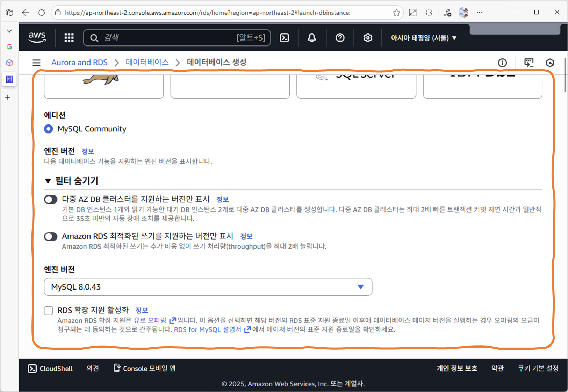Open 쿠키 기본 설정 in footer
The image size is (568, 392).
pyautogui.click(x=538, y=369)
